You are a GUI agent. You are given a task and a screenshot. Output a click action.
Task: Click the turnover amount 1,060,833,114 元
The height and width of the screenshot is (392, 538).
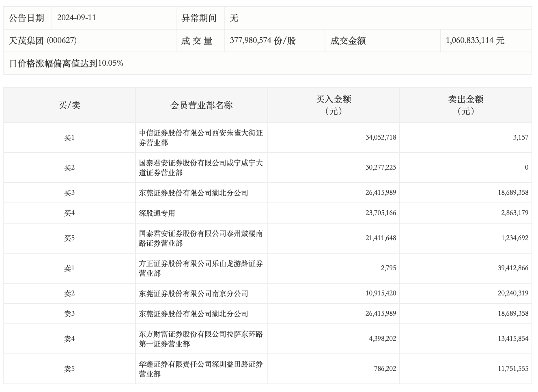tap(475, 41)
